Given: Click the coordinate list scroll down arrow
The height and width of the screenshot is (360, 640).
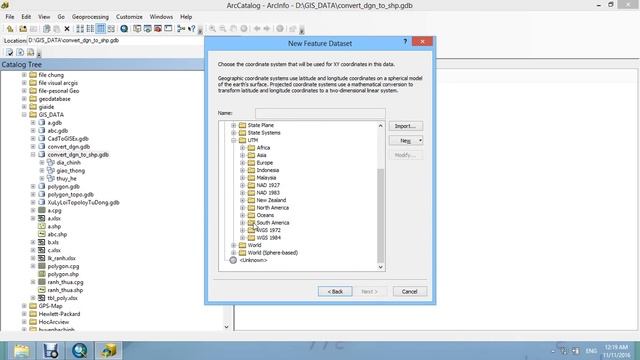Looking at the screenshot, I should click(x=380, y=267).
